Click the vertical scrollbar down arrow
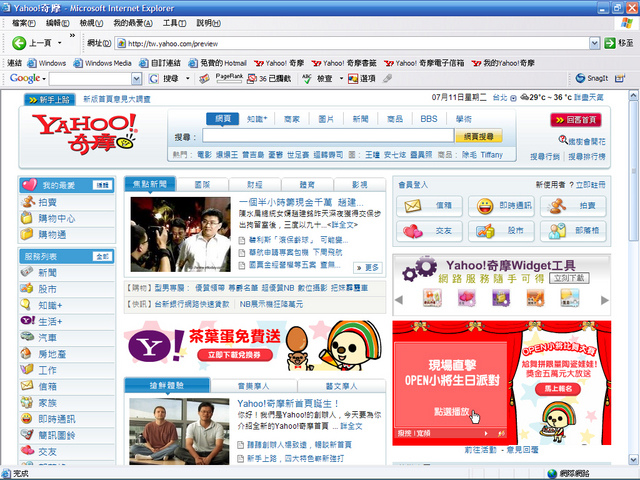The width and height of the screenshot is (640, 480). [x=633, y=459]
